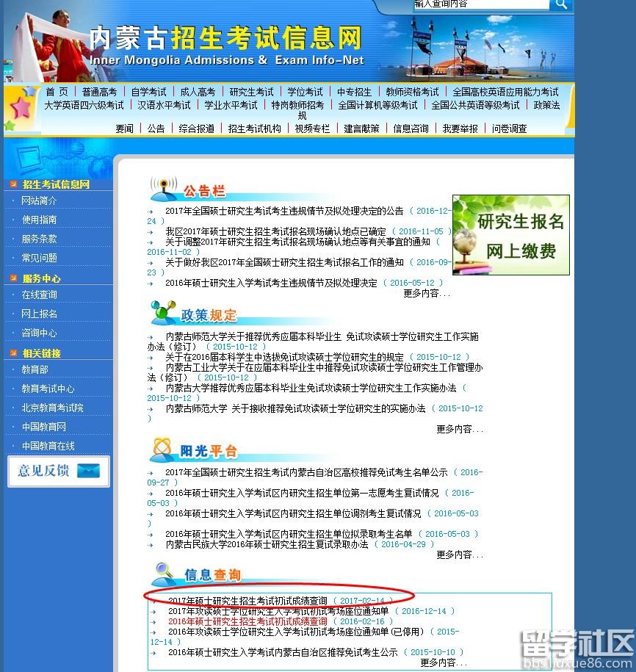The image size is (636, 672).
Task: Click the 政策规定 section icon
Action: (163, 313)
